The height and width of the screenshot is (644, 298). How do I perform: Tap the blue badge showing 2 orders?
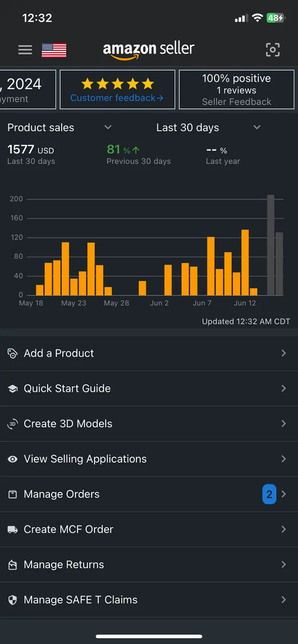click(x=269, y=494)
